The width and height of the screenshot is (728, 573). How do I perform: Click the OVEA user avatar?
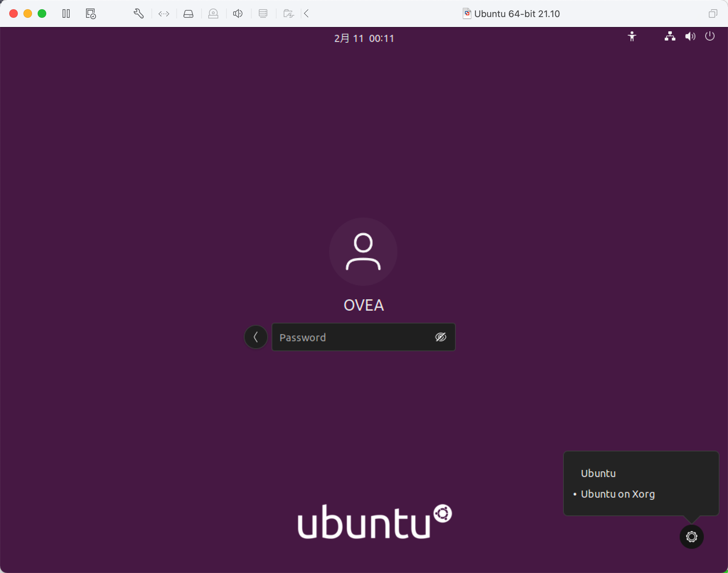[363, 252]
